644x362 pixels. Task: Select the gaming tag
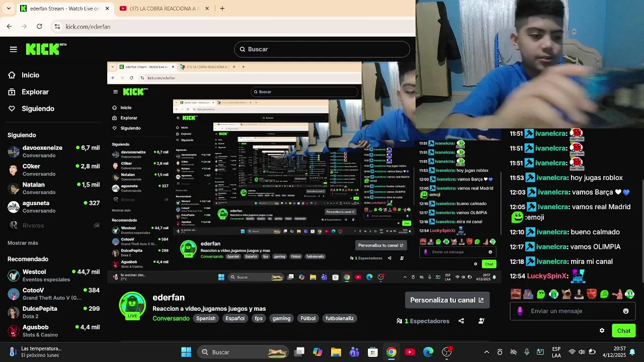point(281,318)
